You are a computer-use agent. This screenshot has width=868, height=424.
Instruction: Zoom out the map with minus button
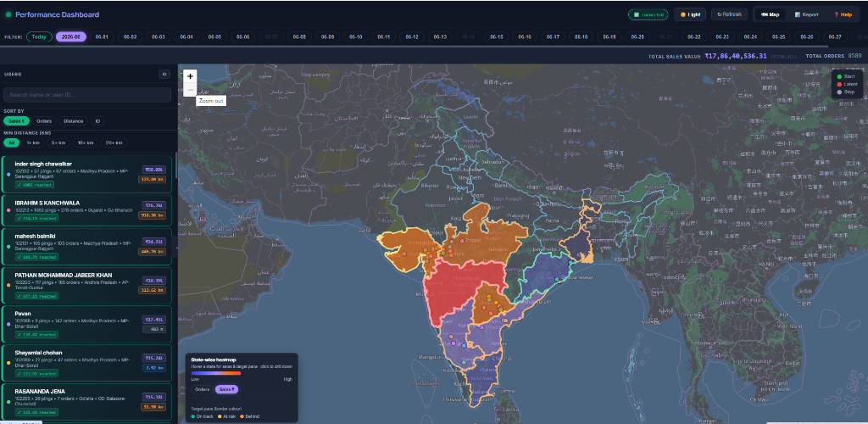tap(191, 89)
